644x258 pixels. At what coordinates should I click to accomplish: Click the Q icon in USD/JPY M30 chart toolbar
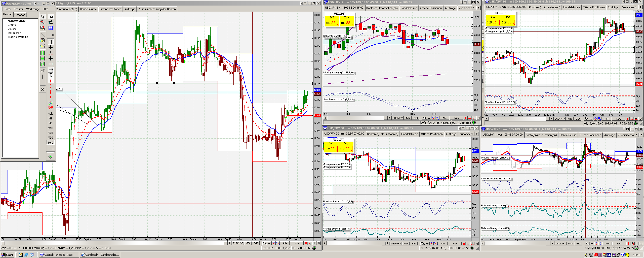[x=477, y=244]
